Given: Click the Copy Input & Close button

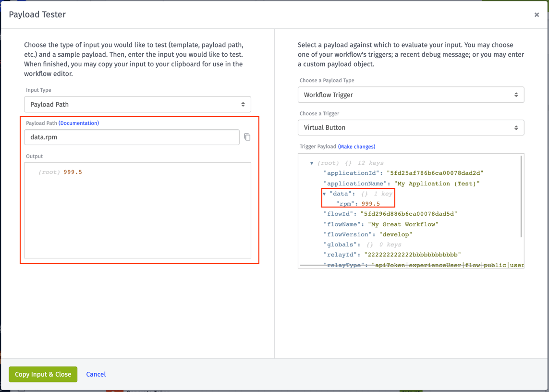Looking at the screenshot, I should (43, 374).
